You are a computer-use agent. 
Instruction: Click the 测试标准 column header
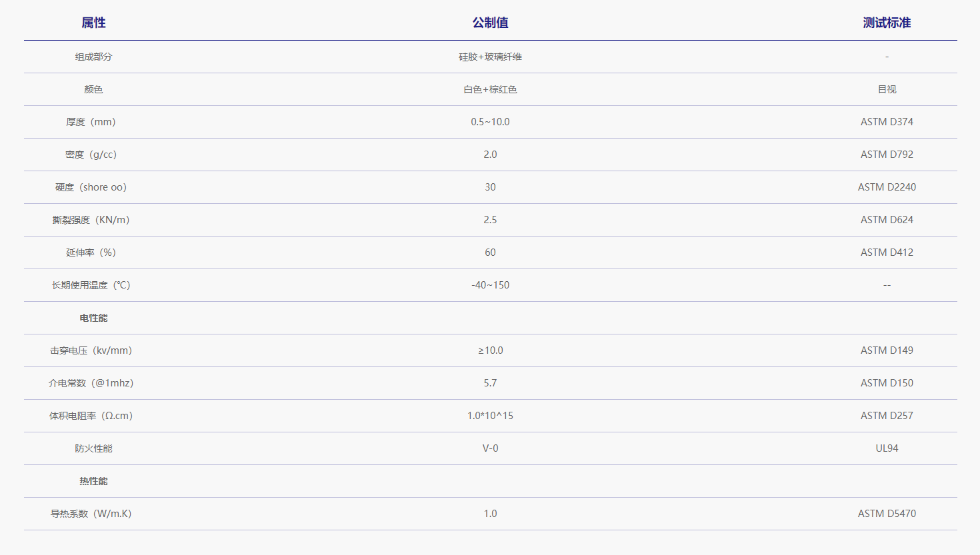point(887,23)
